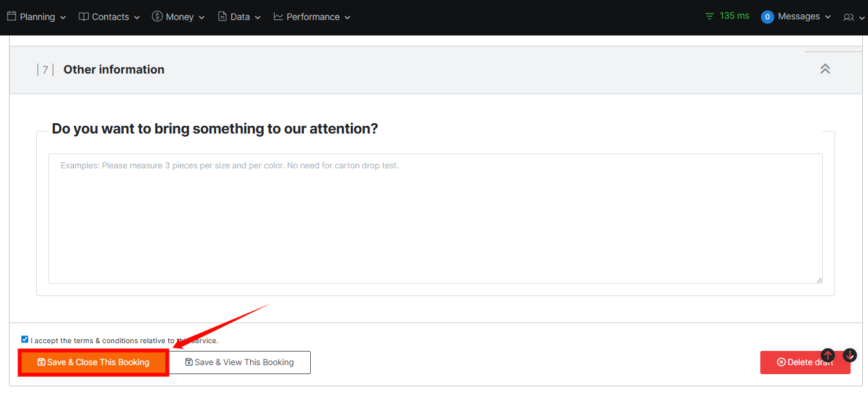868x398 pixels.
Task: Click the blue Messages count badge
Action: (x=767, y=17)
